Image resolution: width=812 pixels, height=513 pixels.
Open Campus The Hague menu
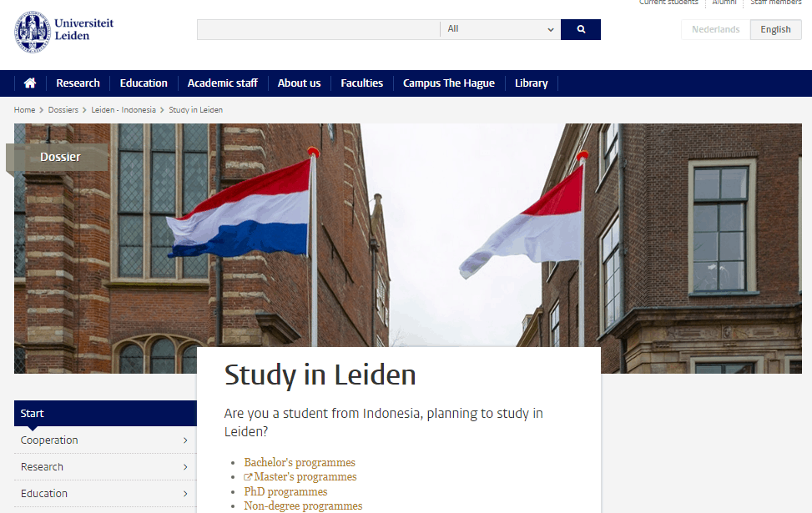(448, 83)
